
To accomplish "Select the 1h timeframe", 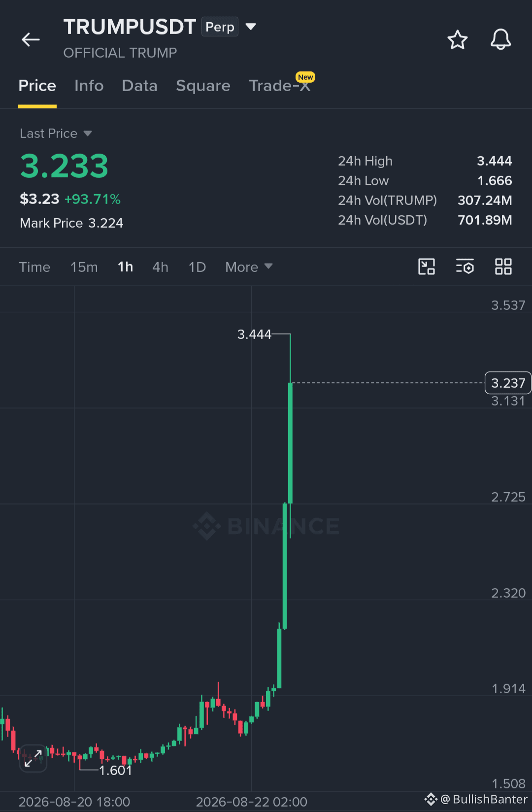I will pyautogui.click(x=126, y=267).
